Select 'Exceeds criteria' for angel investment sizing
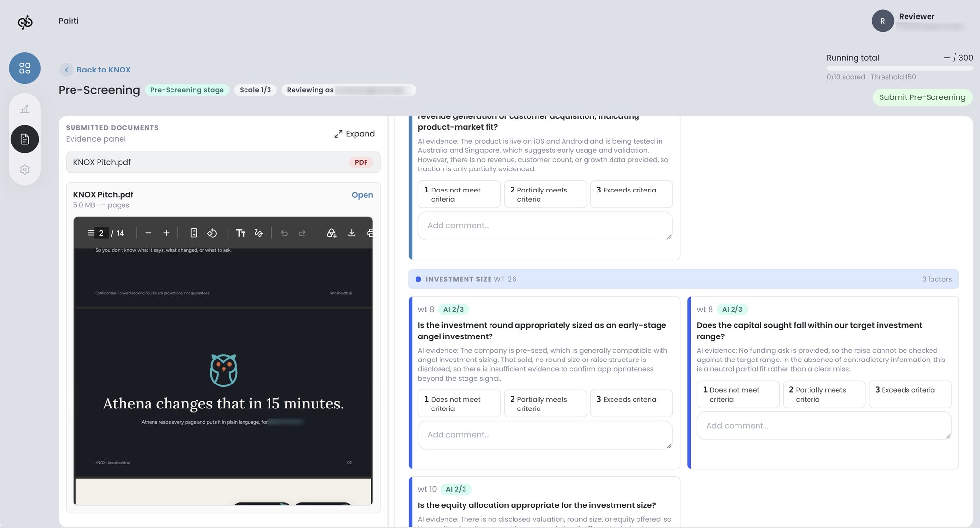 click(631, 404)
